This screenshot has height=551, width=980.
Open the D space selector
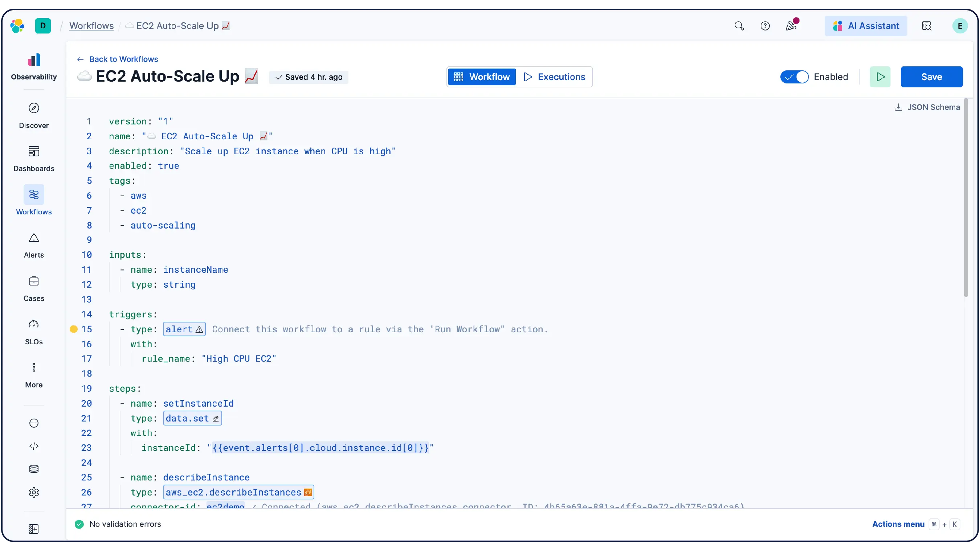(43, 26)
